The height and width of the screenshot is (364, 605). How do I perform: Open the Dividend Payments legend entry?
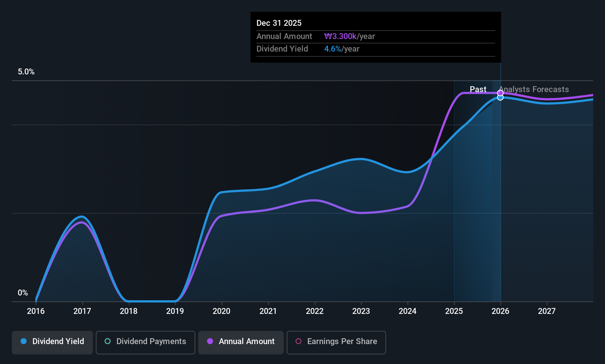pos(145,342)
